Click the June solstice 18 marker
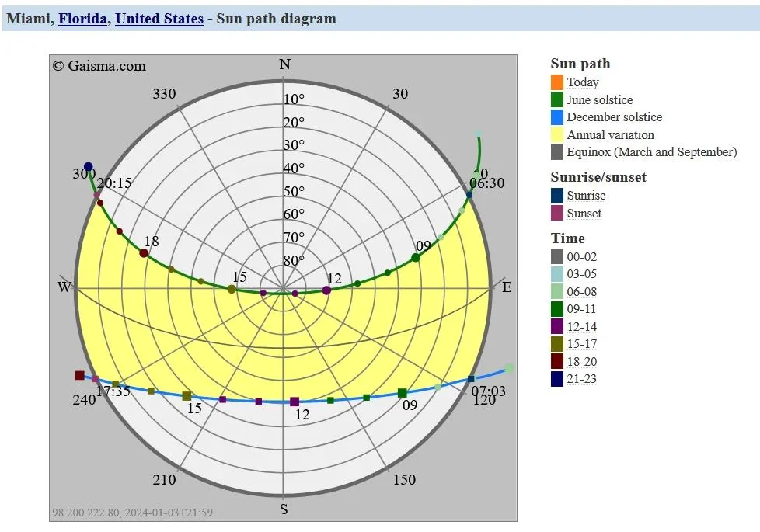The image size is (760, 532). click(x=144, y=253)
